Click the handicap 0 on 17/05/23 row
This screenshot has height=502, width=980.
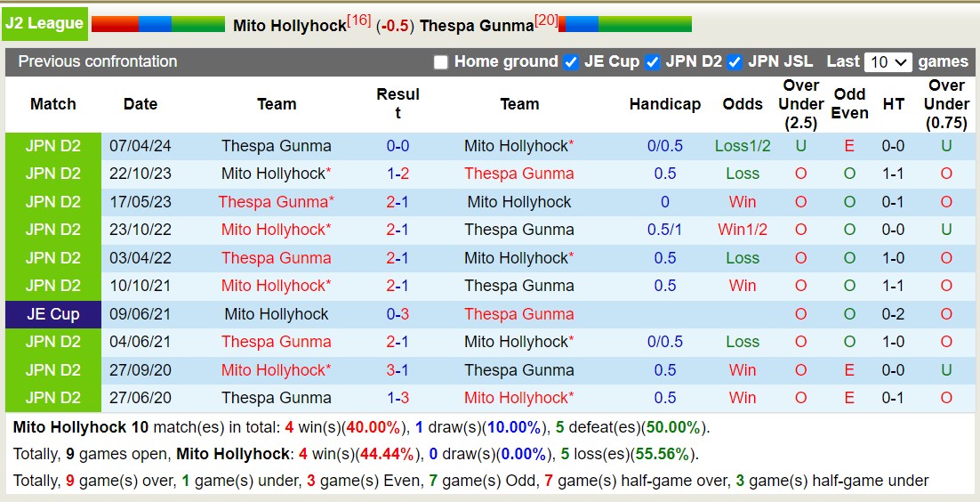coord(665,202)
